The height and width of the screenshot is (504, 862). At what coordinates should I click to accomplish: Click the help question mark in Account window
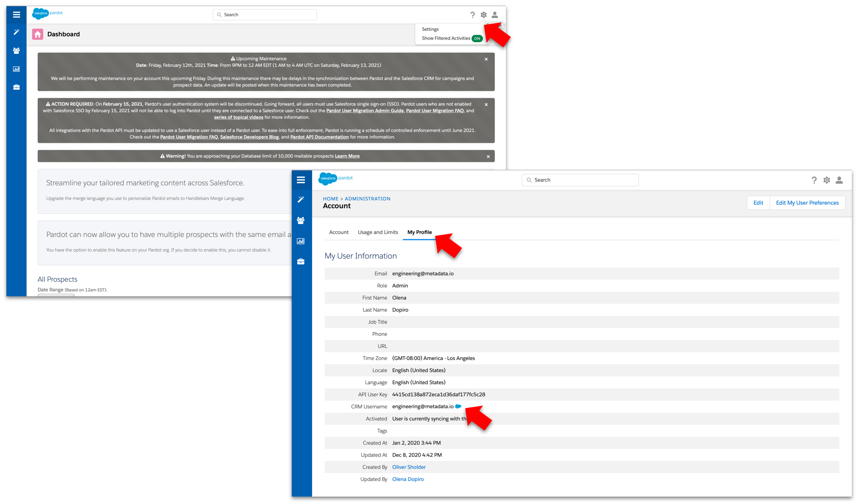point(814,180)
